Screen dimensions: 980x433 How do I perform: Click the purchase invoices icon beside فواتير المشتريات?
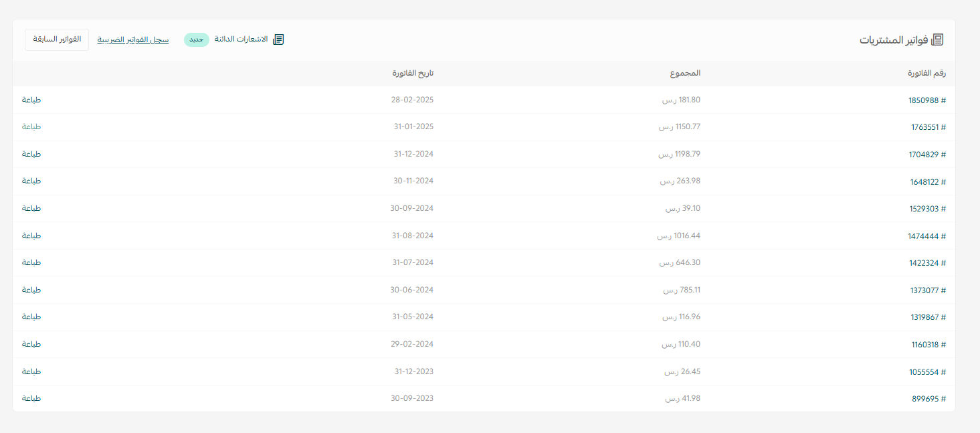tap(937, 39)
